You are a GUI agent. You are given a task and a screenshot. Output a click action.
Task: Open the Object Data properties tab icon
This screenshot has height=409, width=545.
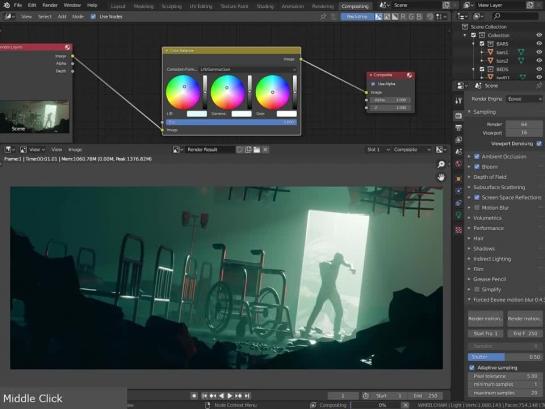coord(459,216)
